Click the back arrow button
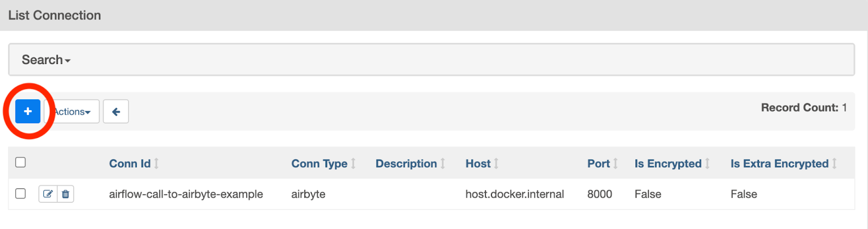868x229 pixels. click(116, 112)
